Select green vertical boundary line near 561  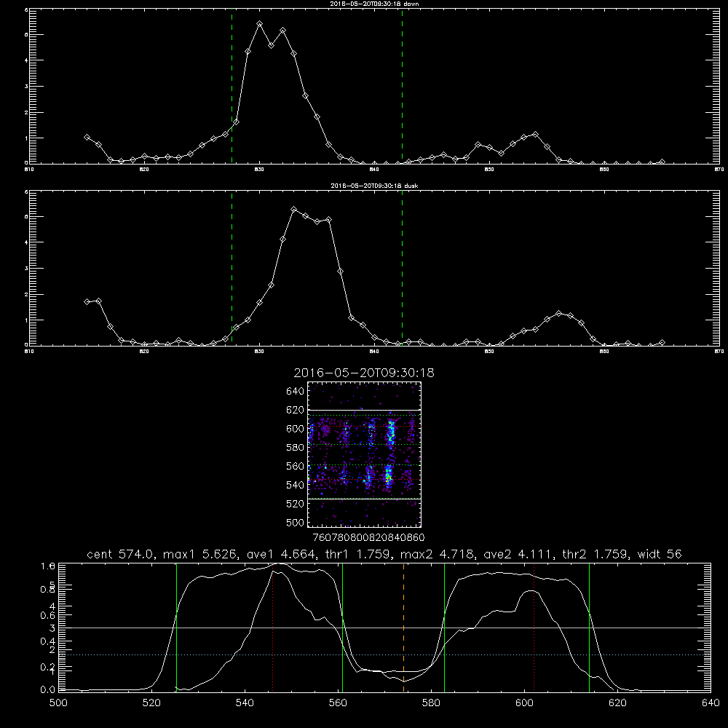click(x=343, y=628)
